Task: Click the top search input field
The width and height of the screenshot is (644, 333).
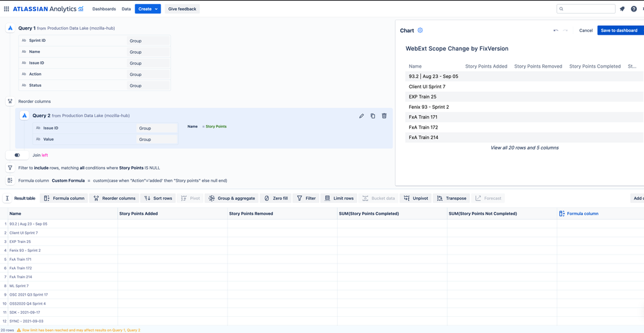Action: [x=586, y=8]
